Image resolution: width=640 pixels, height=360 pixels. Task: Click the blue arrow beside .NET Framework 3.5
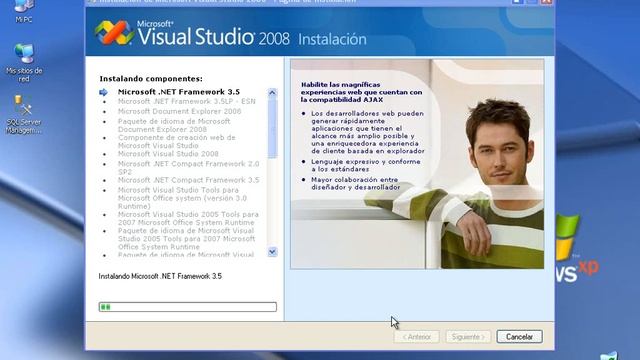pyautogui.click(x=104, y=92)
